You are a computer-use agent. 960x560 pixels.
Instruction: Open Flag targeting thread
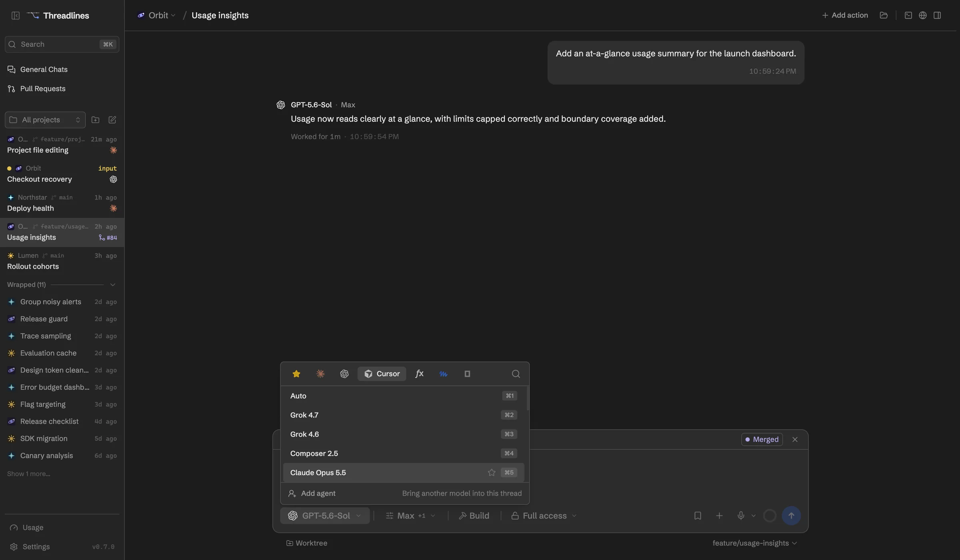[x=62, y=405]
